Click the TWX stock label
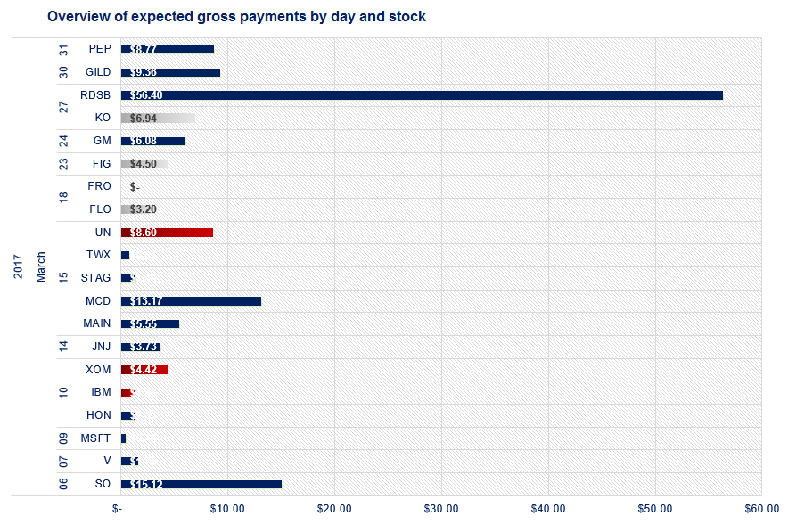The image size is (788, 532). 98,255
